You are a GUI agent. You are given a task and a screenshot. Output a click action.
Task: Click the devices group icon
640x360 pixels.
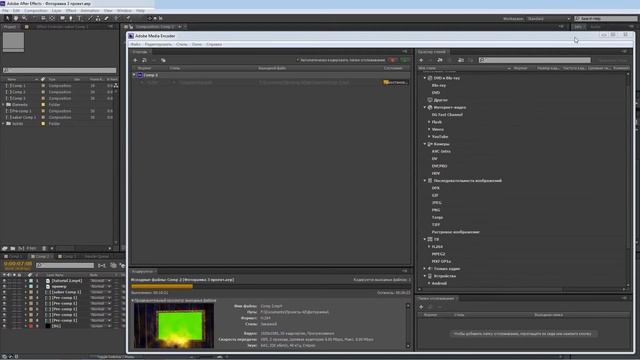click(430, 276)
